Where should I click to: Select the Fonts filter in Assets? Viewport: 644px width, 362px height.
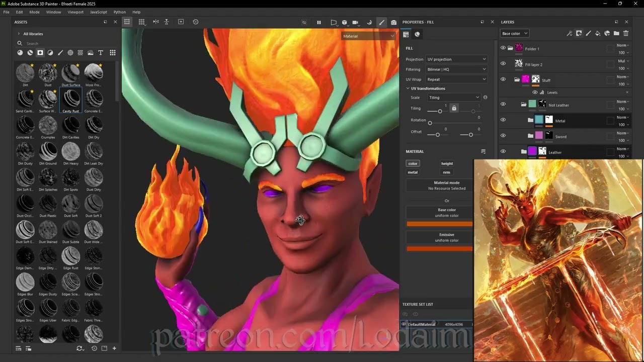(101, 53)
